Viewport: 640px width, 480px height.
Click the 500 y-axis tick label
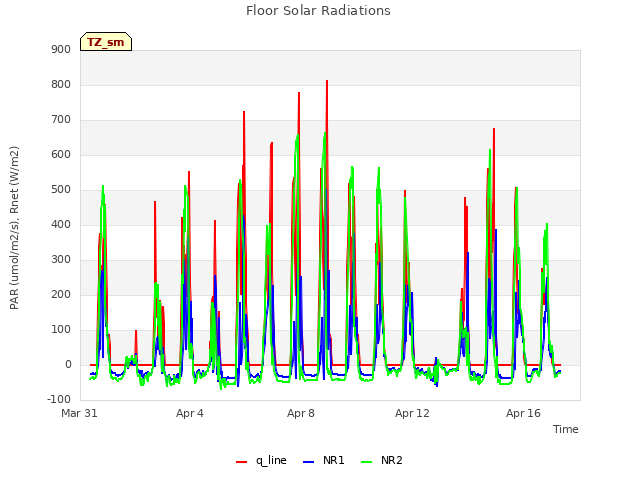[x=61, y=190]
